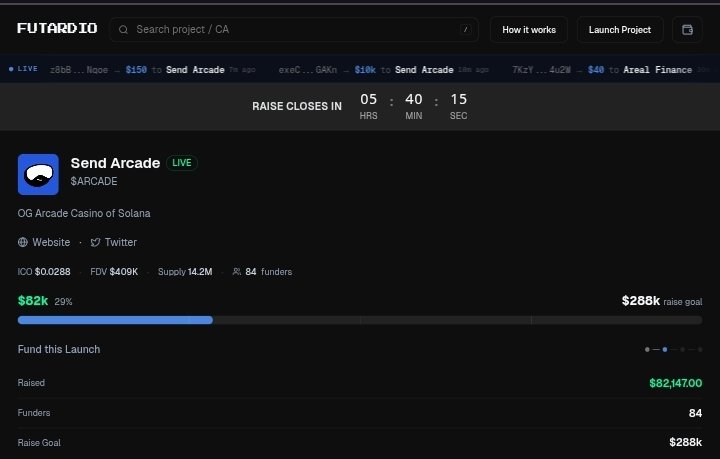The width and height of the screenshot is (720, 459).
Task: Click the 29% progress label
Action: (x=63, y=302)
